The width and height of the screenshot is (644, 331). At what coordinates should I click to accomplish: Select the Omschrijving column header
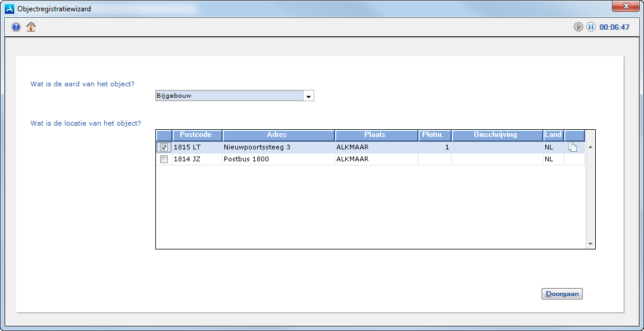click(496, 135)
